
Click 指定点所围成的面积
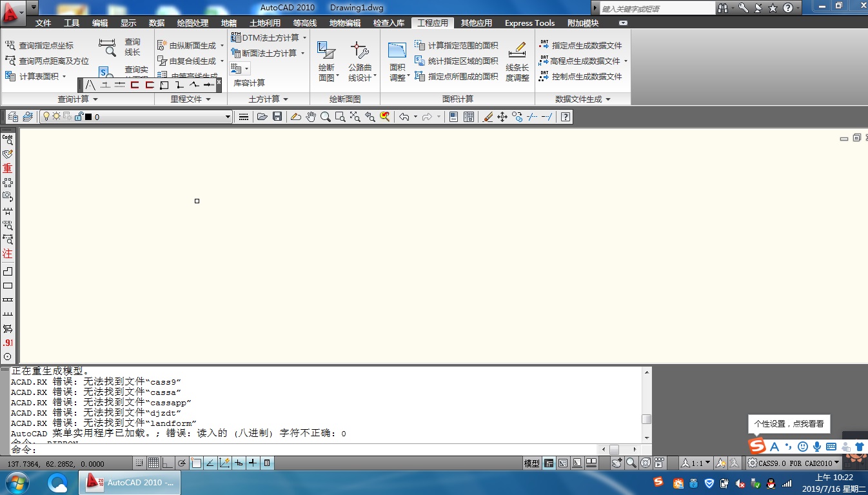(456, 76)
